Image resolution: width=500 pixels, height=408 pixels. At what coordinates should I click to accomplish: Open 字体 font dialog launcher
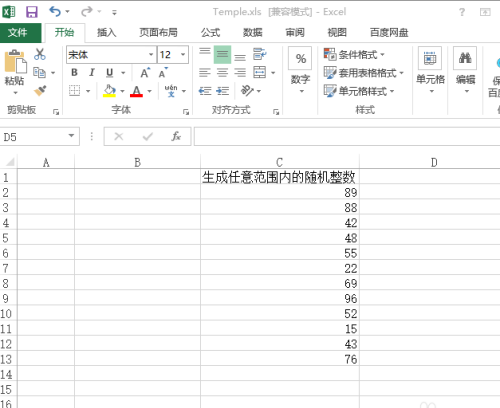point(186,112)
